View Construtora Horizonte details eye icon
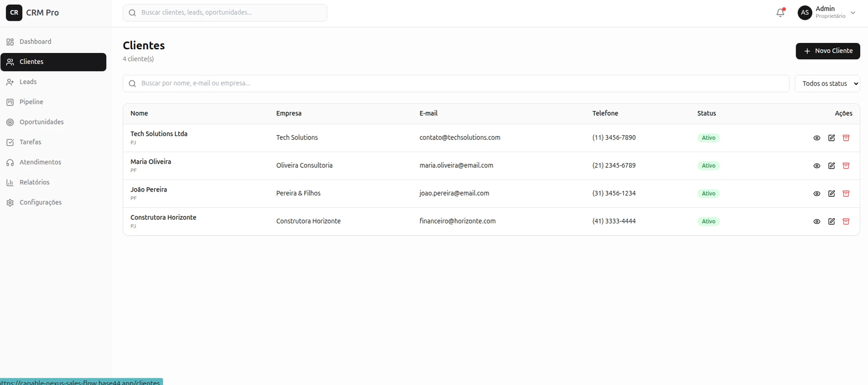Image resolution: width=868 pixels, height=385 pixels. pos(816,221)
